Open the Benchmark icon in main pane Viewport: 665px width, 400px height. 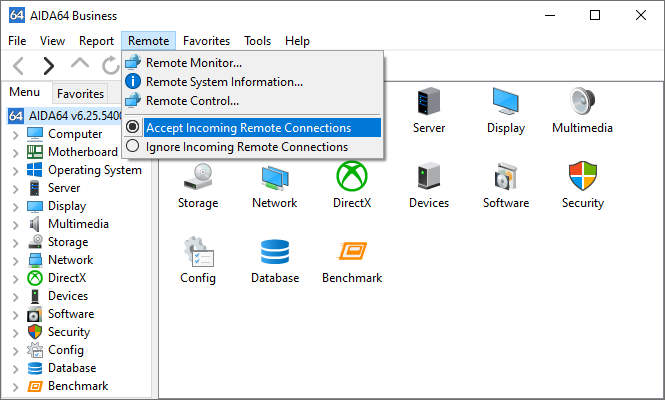click(x=352, y=251)
